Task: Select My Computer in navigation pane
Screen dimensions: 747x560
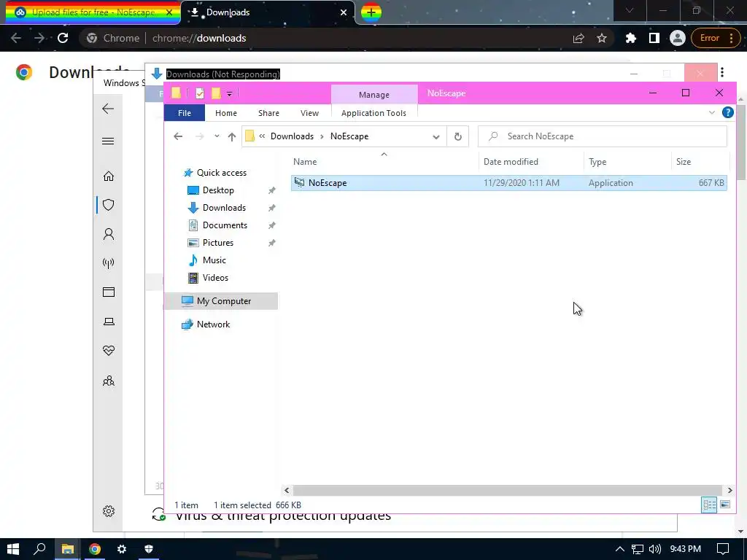Action: [x=223, y=301]
